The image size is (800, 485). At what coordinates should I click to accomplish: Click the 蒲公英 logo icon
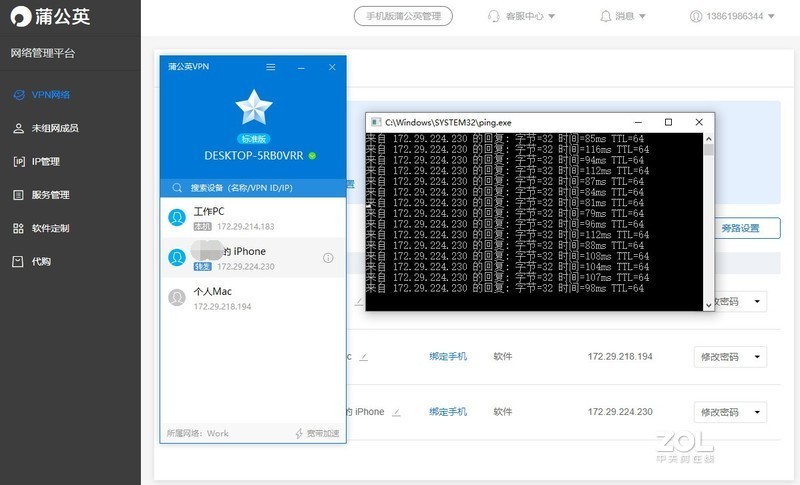tap(21, 16)
